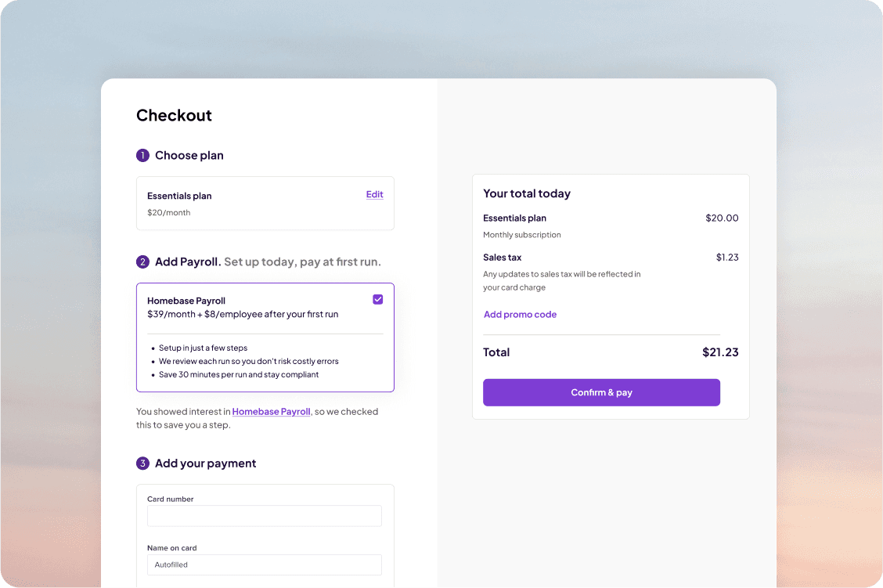Click the 'Monthly subscription' label

[x=521, y=235]
